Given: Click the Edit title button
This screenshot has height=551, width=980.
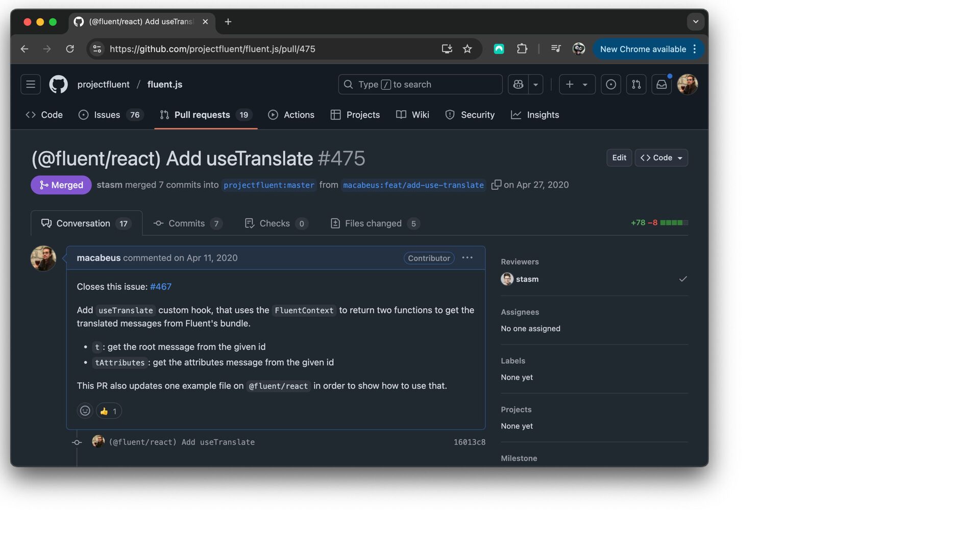Looking at the screenshot, I should point(619,158).
